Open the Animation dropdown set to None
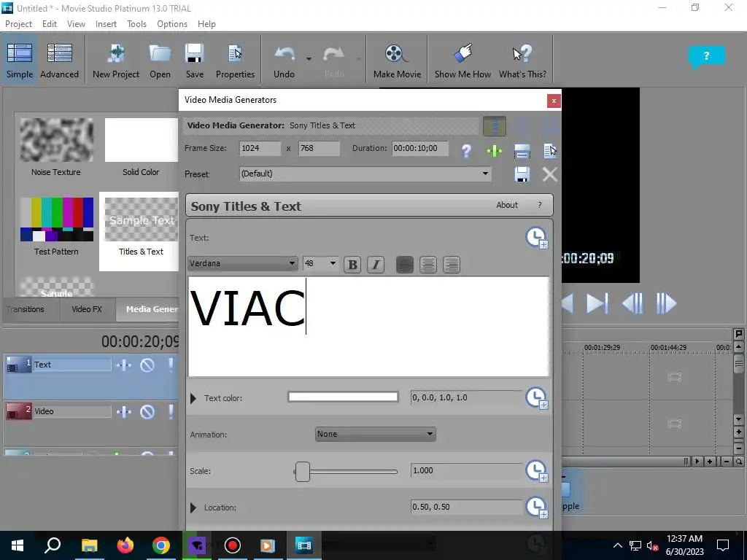Image resolution: width=747 pixels, height=560 pixels. click(x=376, y=434)
